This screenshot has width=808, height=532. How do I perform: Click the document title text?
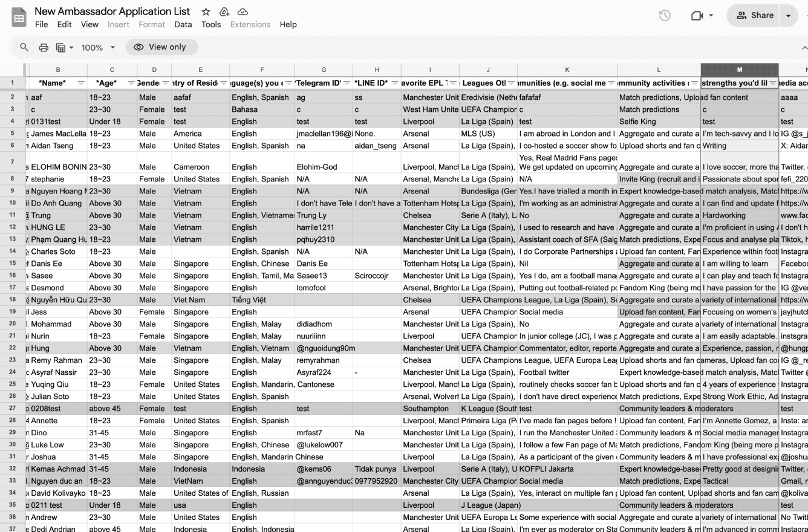click(x=112, y=11)
